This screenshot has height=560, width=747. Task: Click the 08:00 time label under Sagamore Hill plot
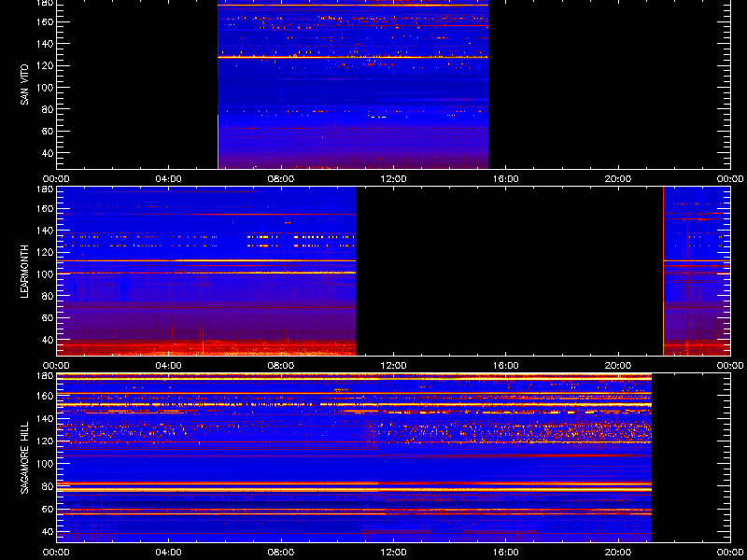281,553
